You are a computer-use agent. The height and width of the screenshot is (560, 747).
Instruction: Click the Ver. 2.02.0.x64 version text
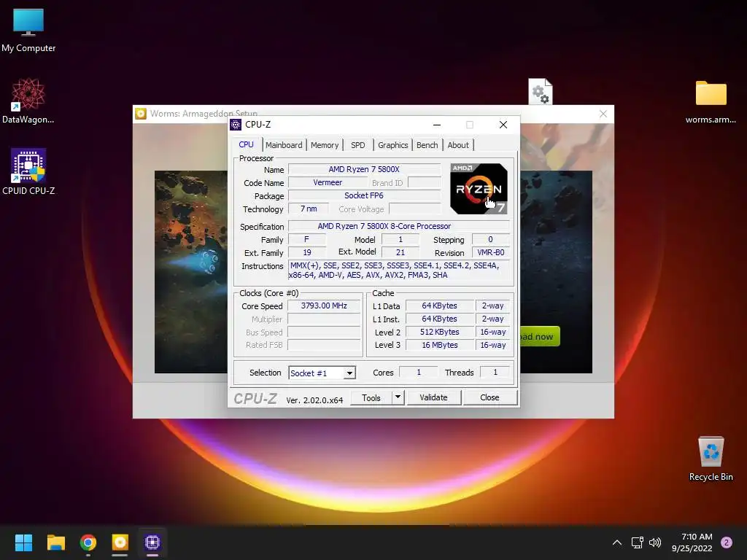pyautogui.click(x=314, y=400)
